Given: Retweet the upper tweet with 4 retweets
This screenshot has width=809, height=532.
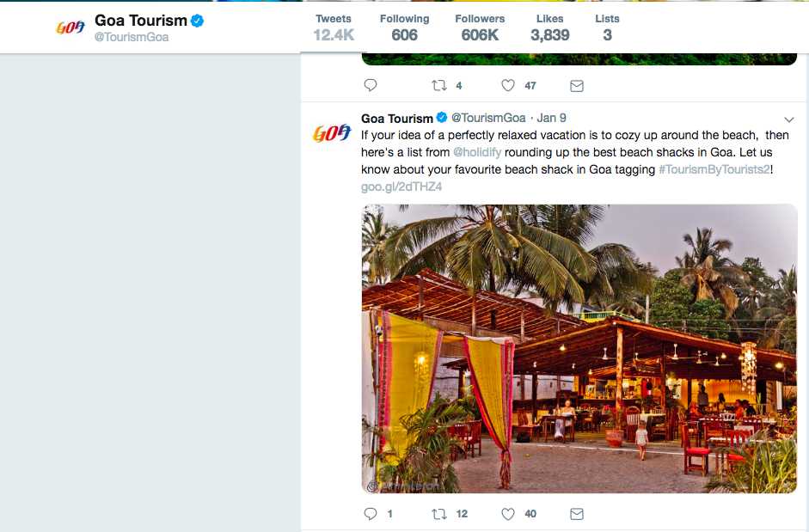Looking at the screenshot, I should [x=439, y=85].
